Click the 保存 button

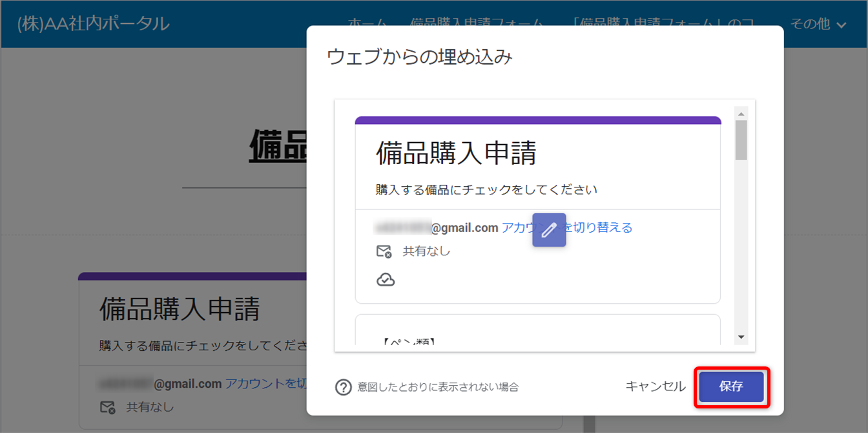point(731,387)
